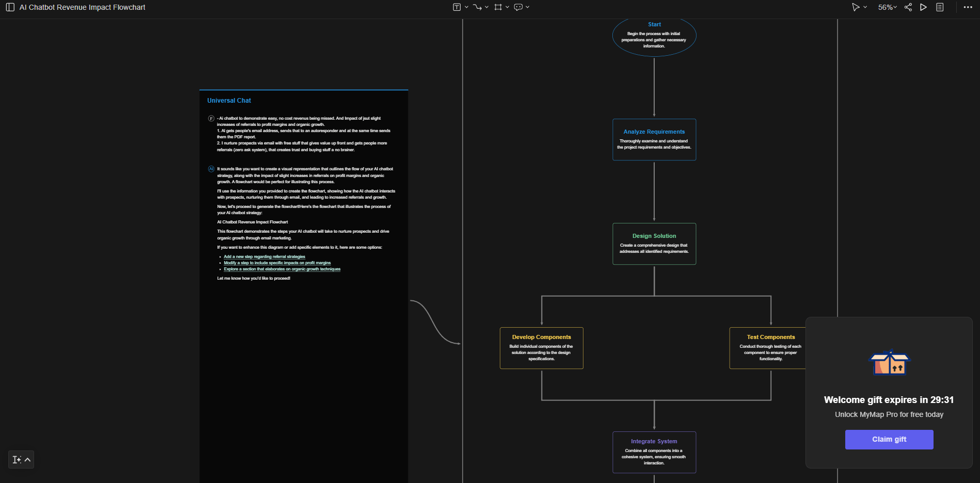Open the comment tool

[519, 7]
